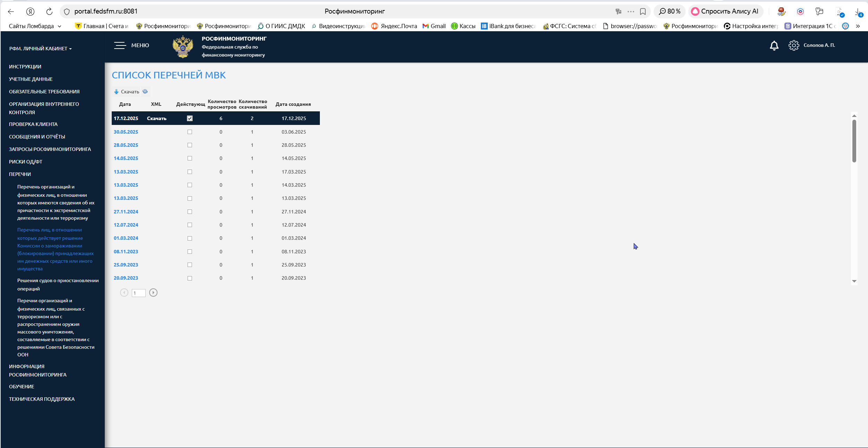Check the checkbox in the 27.11.2024 row
This screenshot has height=448, width=868.
[190, 212]
